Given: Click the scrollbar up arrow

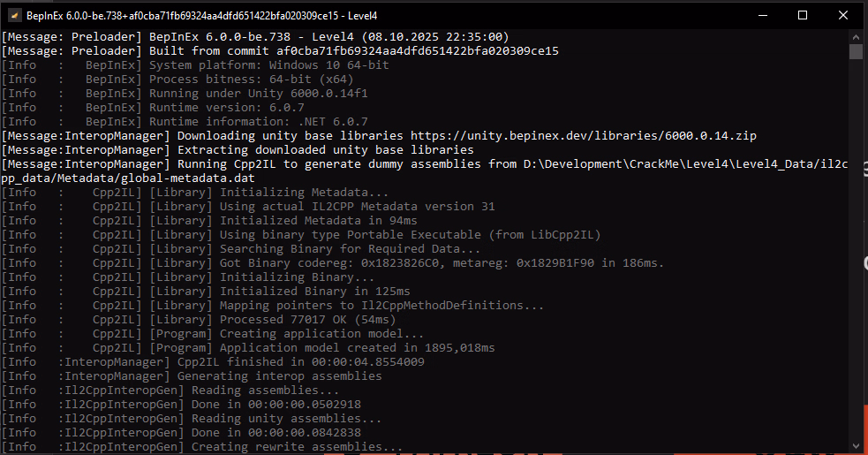Looking at the screenshot, I should (855, 36).
